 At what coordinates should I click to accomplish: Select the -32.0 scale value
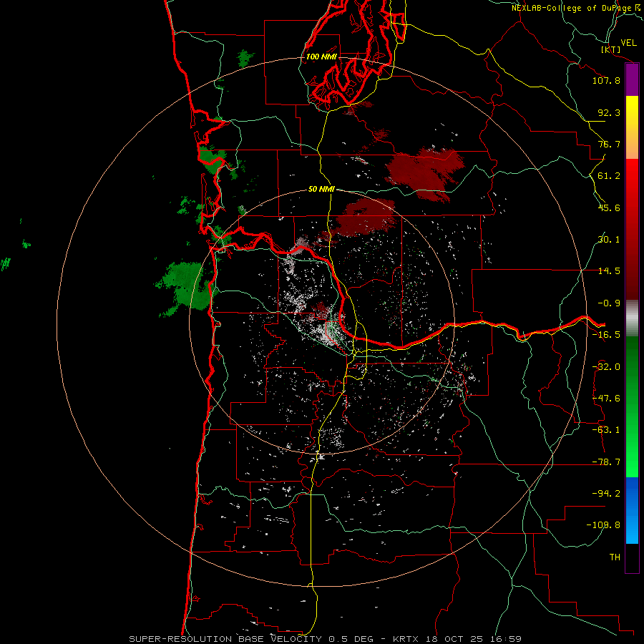[606, 367]
